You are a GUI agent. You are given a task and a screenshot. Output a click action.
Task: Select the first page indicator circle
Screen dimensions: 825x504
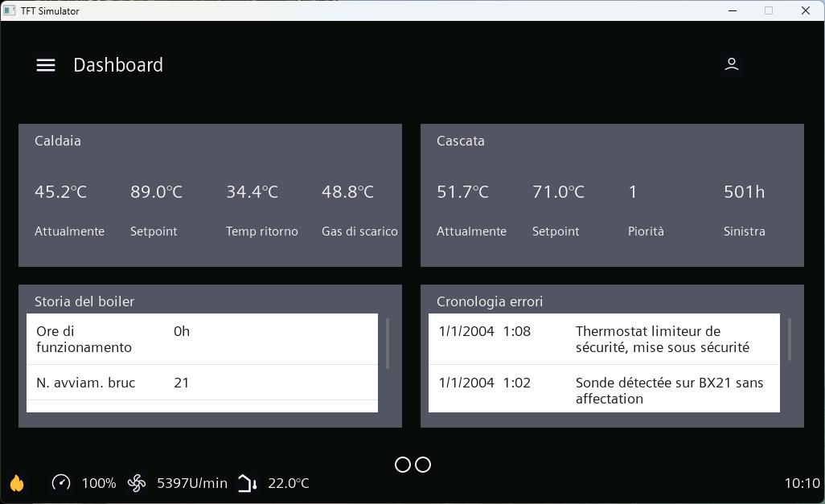click(403, 465)
